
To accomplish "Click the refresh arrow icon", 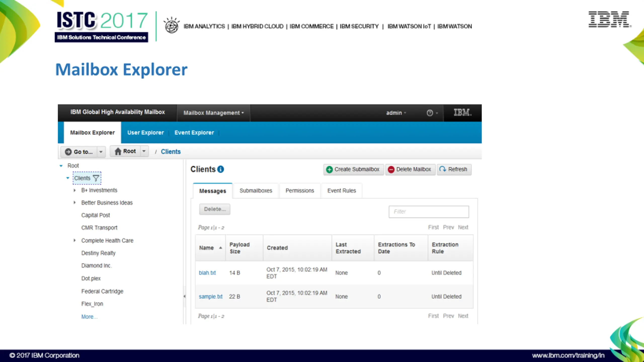I will 443,169.
